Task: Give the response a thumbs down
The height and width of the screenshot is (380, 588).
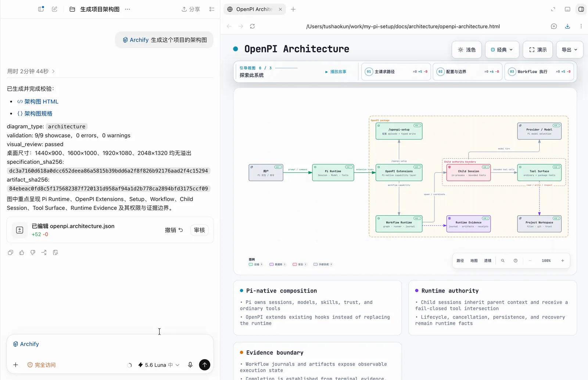Action: (33, 252)
